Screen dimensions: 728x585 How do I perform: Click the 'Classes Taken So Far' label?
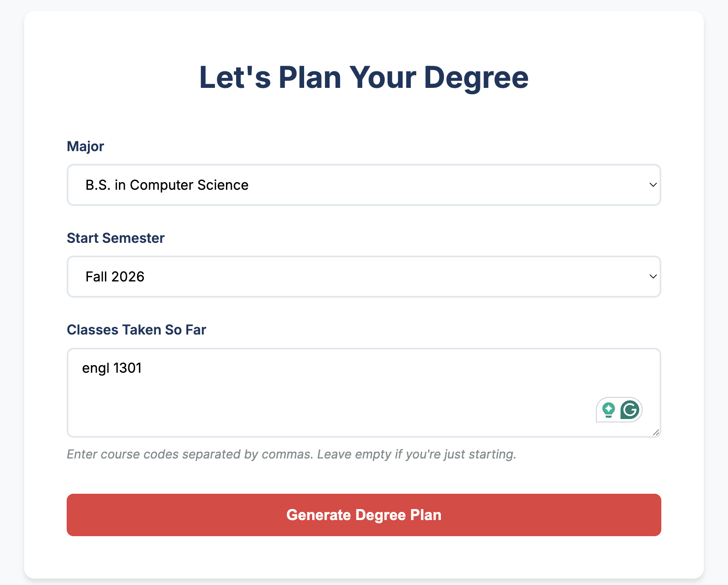(x=136, y=330)
